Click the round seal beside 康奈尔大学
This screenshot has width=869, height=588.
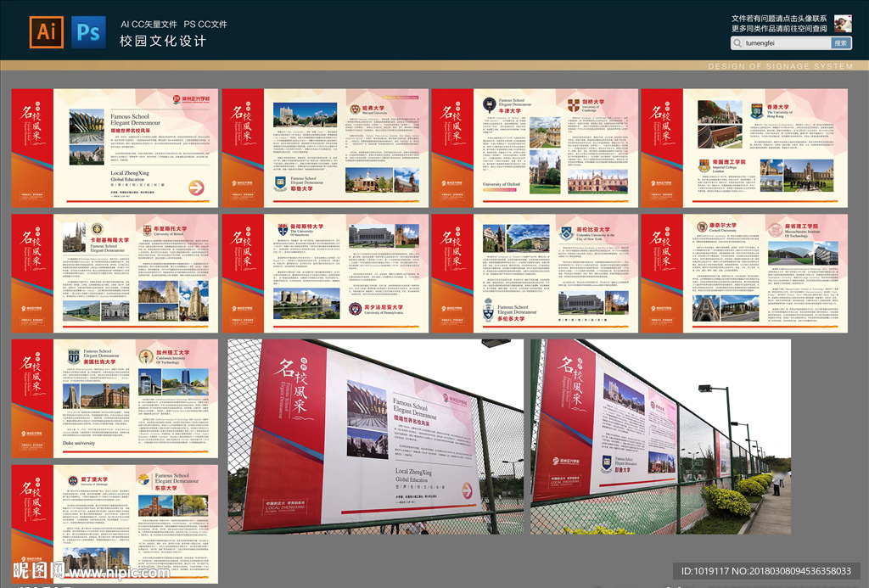(x=702, y=227)
